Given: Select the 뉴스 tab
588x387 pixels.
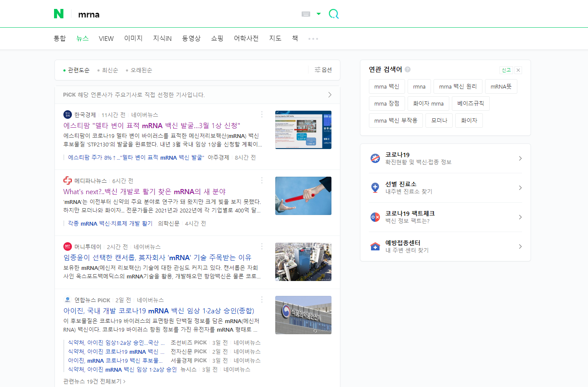Looking at the screenshot, I should (83, 38).
